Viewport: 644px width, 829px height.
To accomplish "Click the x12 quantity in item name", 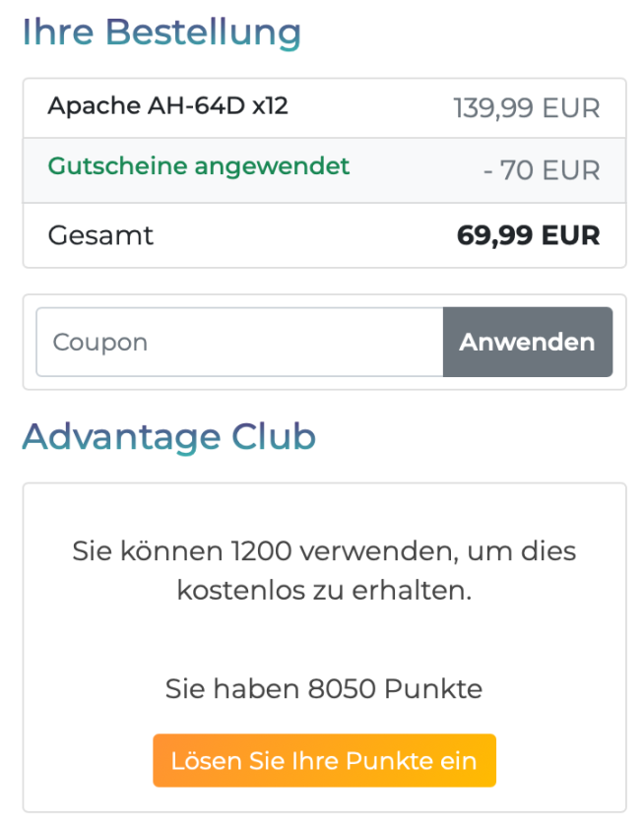I will tap(270, 105).
